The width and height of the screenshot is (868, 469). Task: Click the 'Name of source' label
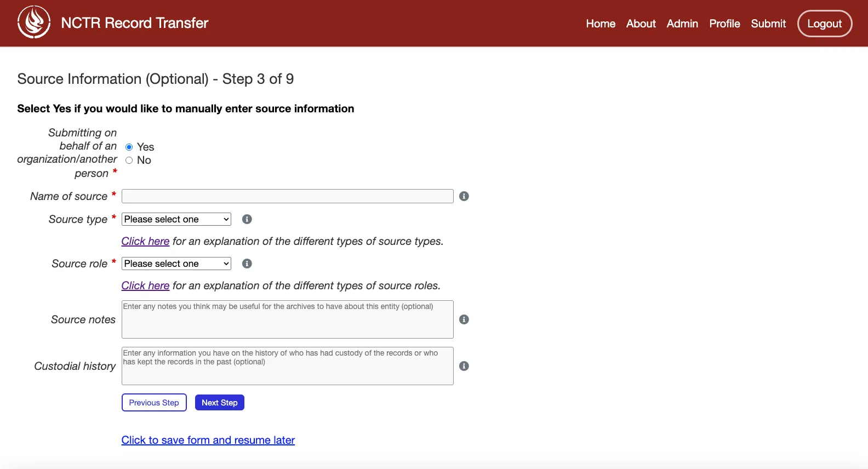pos(69,196)
